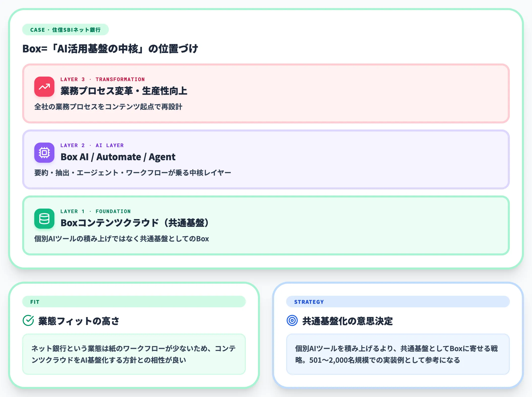Click the title Boxコンテンツクラウド（共通基盤）
Image resolution: width=532 pixels, height=397 pixels.
(x=135, y=223)
